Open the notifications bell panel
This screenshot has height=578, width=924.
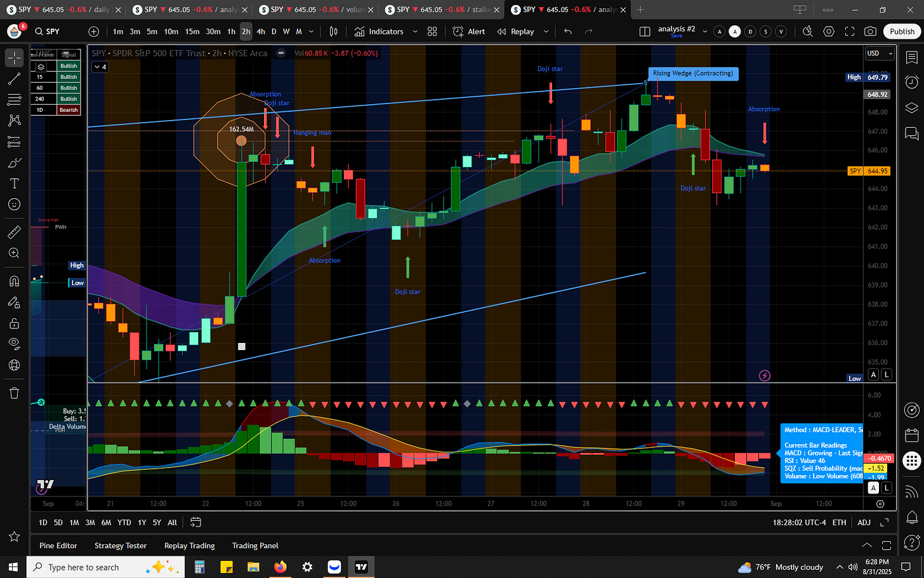[912, 516]
